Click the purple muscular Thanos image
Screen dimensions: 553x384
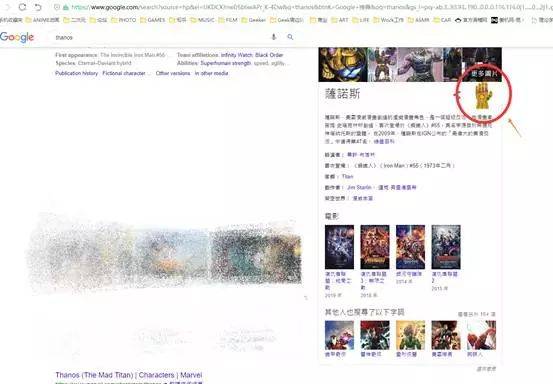click(x=420, y=65)
